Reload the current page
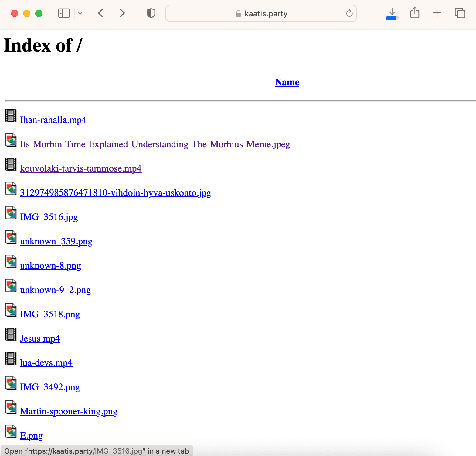 click(349, 13)
